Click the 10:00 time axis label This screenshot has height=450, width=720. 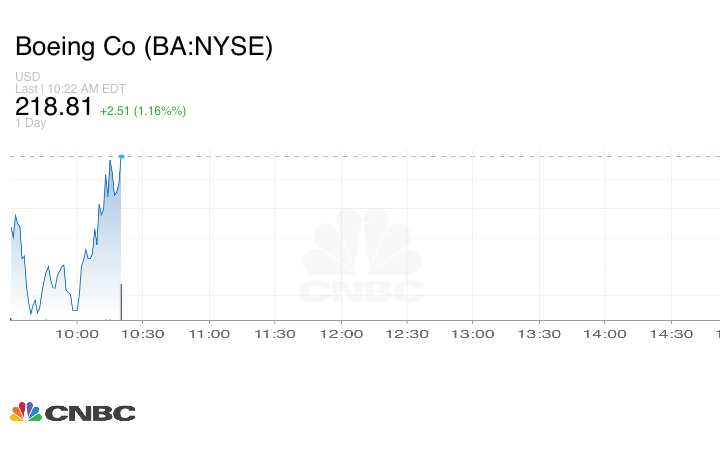[x=76, y=334]
